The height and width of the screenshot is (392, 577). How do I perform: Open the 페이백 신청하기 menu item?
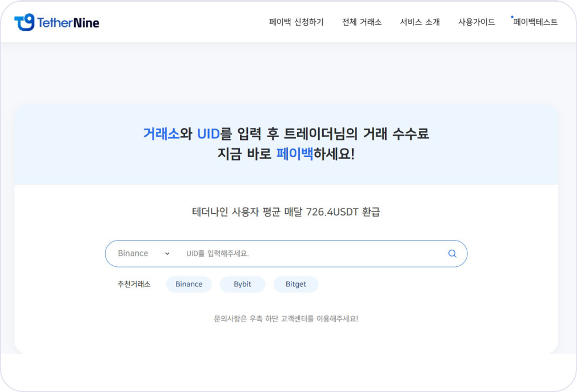tap(296, 22)
